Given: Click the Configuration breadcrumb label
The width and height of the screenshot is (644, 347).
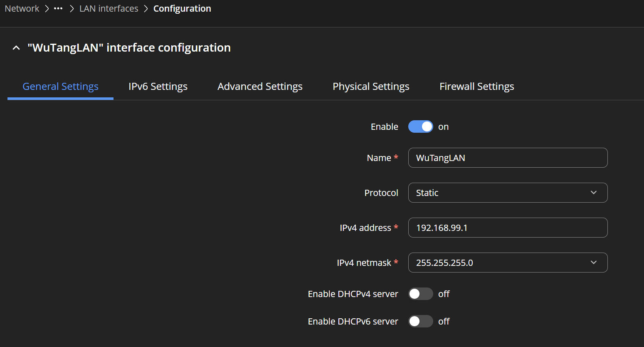Looking at the screenshot, I should coord(182,9).
